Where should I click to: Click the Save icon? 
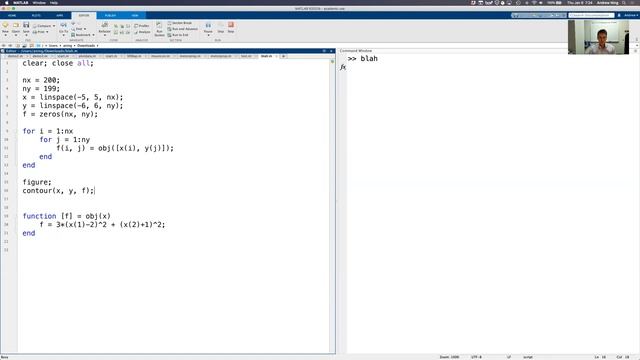click(26, 25)
